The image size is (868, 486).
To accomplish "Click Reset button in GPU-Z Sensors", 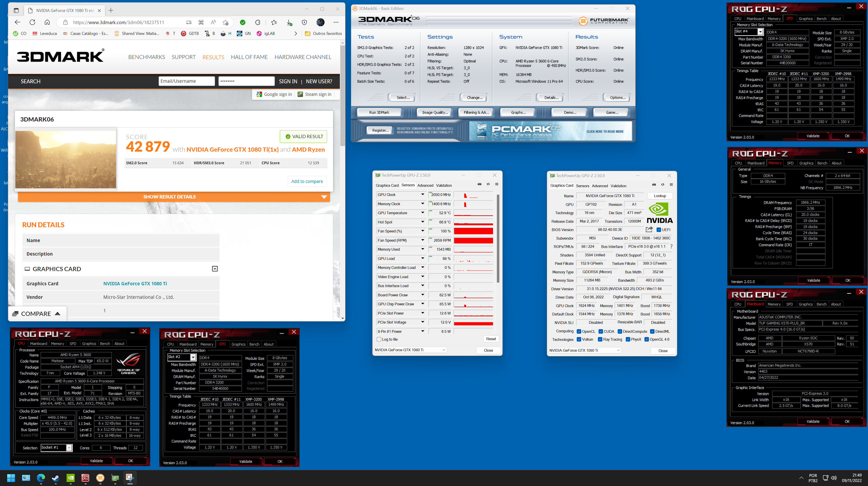I will 491,339.
